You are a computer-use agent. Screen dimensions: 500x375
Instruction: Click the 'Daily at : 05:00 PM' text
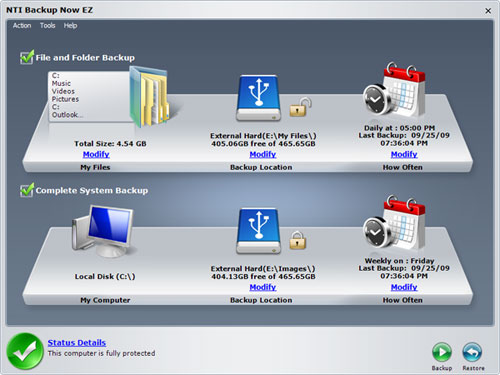(399, 128)
